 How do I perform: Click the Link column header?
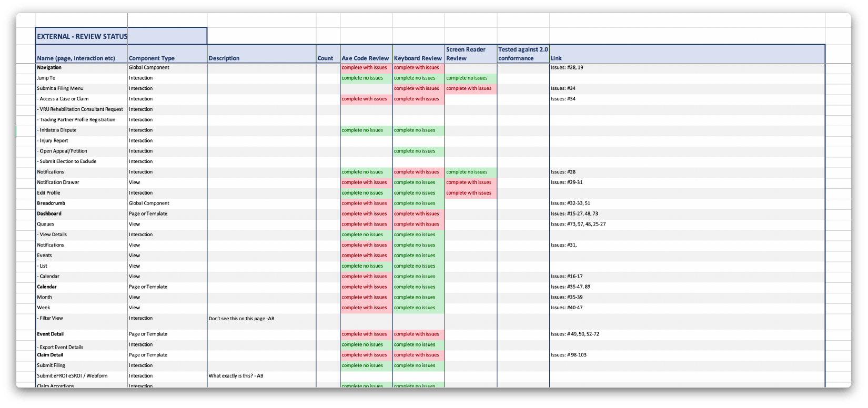[x=687, y=54]
